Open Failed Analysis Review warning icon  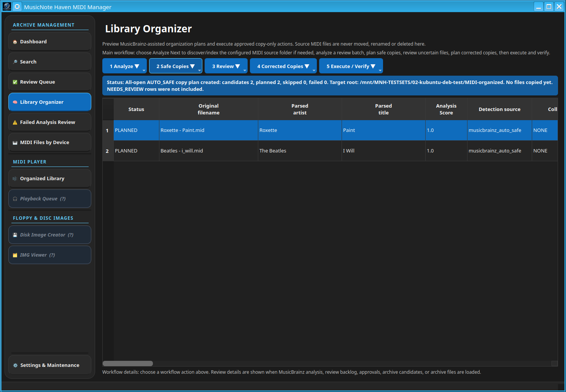click(15, 122)
